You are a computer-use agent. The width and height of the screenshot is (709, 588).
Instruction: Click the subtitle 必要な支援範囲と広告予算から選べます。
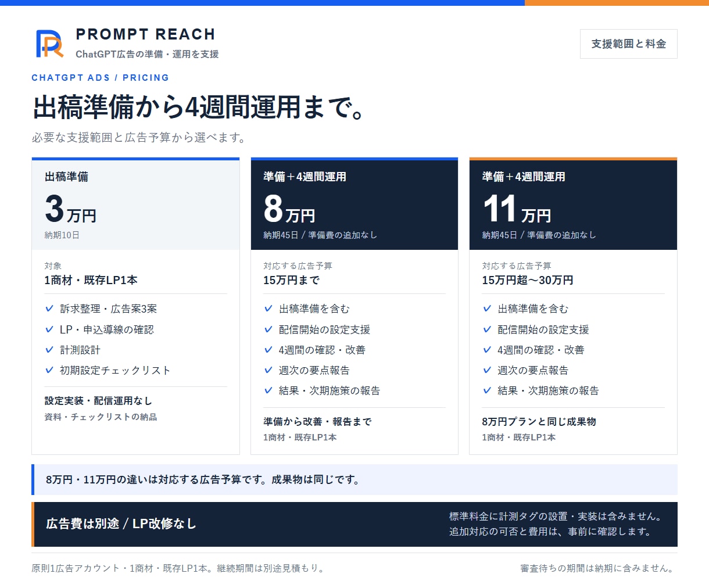click(x=139, y=138)
